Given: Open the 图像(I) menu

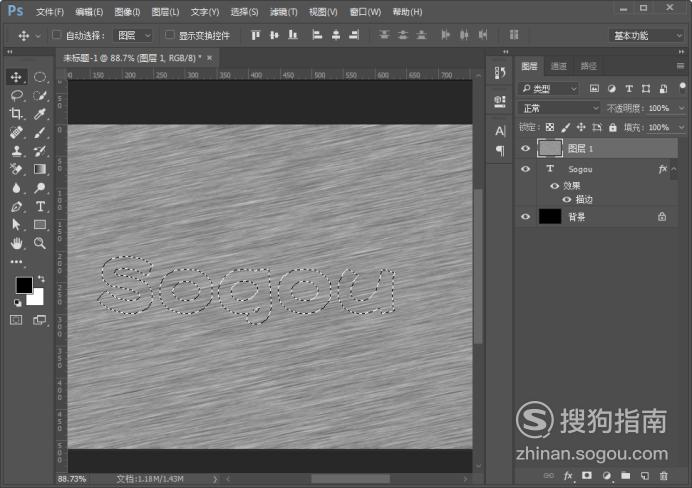Looking at the screenshot, I should pyautogui.click(x=127, y=12).
